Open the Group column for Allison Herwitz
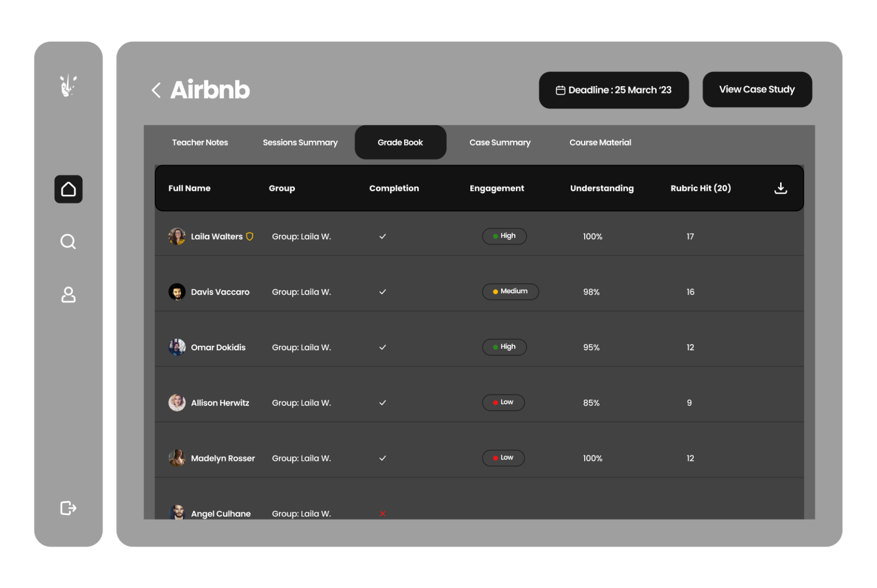877x588 pixels. pos(301,402)
